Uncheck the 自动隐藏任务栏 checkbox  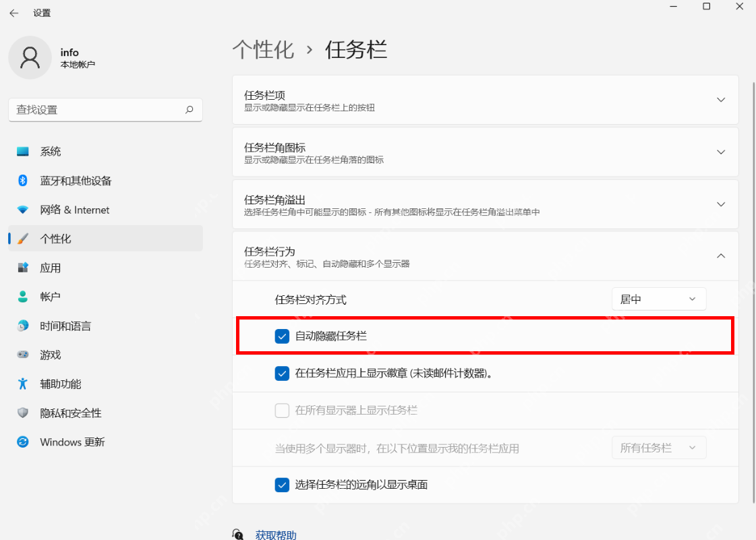click(282, 336)
